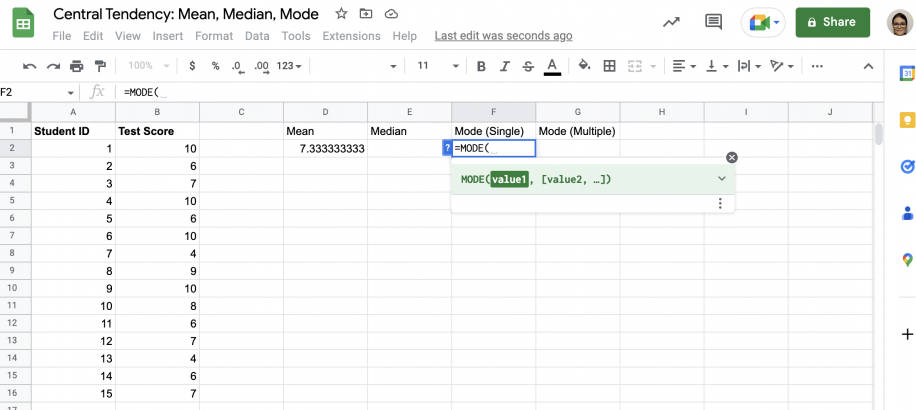Open Google Keep side panel
Image resolution: width=916 pixels, height=410 pixels.
click(907, 120)
